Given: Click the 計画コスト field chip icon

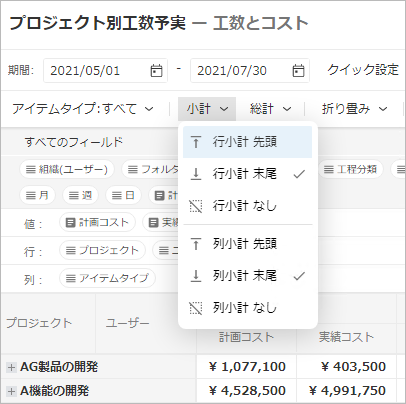Looking at the screenshot, I should click(x=71, y=223).
